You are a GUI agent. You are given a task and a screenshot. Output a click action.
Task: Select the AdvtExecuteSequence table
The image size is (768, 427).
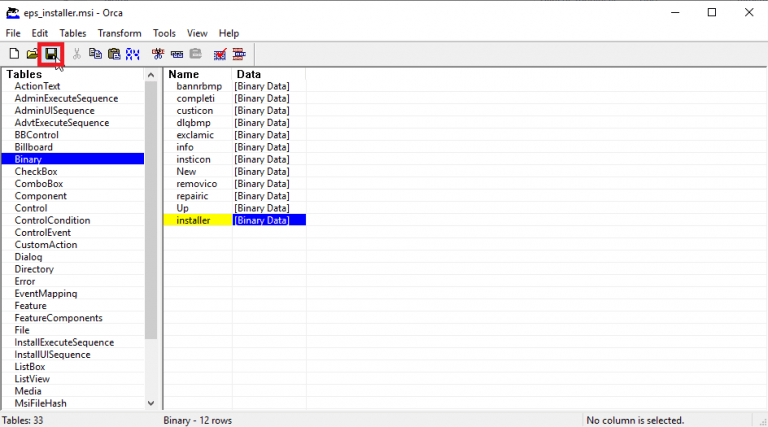coord(62,123)
